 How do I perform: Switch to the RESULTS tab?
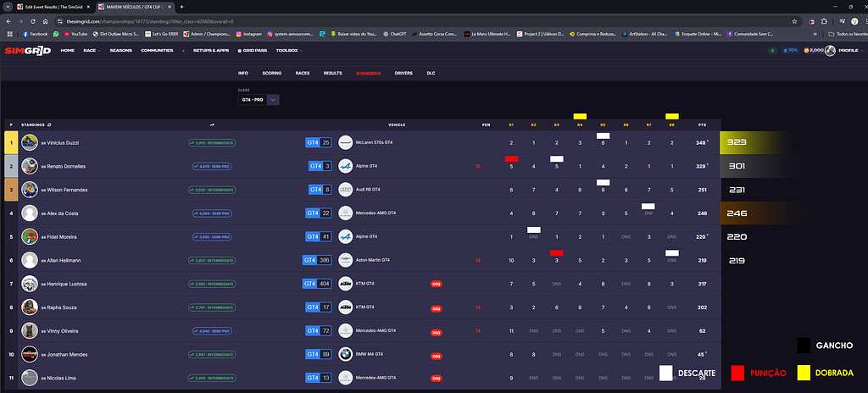click(x=332, y=73)
